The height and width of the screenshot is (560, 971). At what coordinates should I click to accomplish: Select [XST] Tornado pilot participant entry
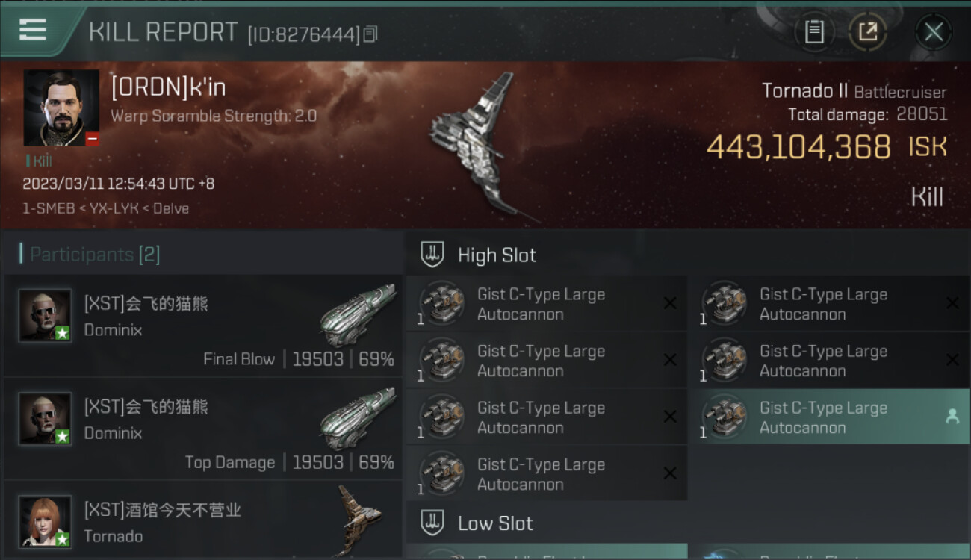[x=202, y=521]
